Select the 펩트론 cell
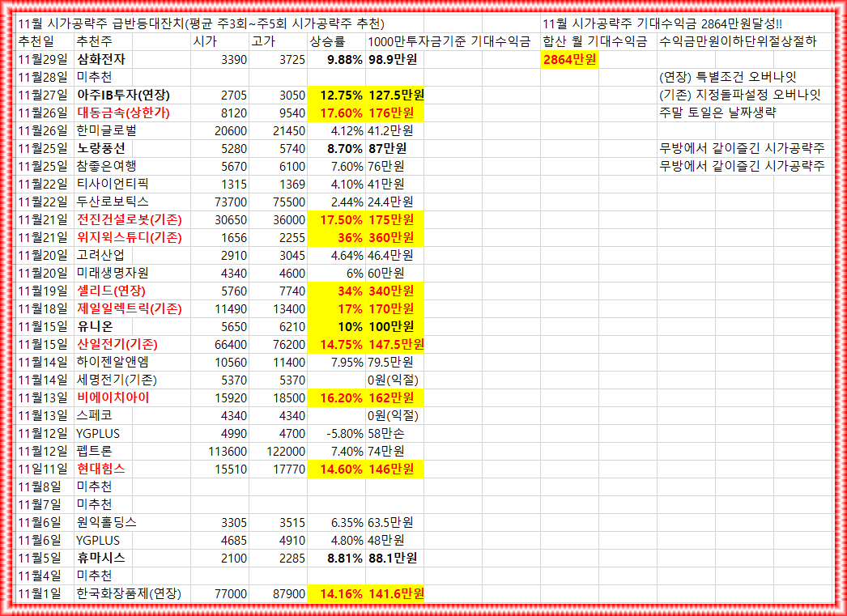This screenshot has width=847, height=616. coord(103,451)
